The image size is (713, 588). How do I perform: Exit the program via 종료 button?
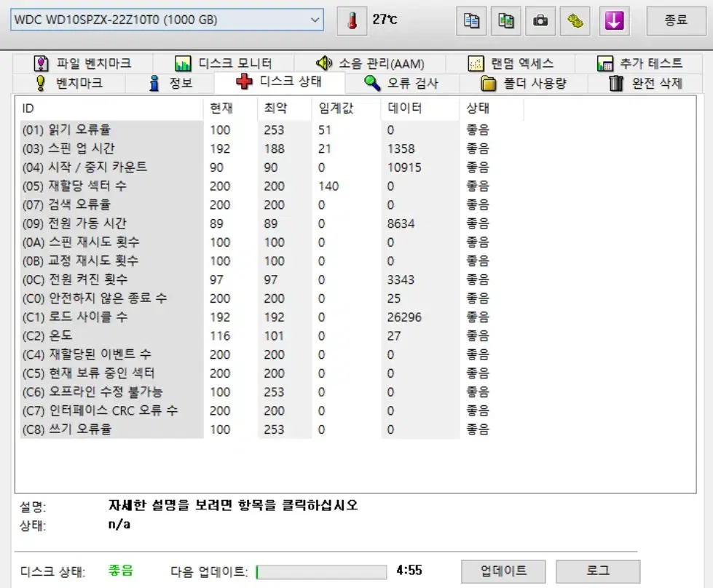point(675,21)
